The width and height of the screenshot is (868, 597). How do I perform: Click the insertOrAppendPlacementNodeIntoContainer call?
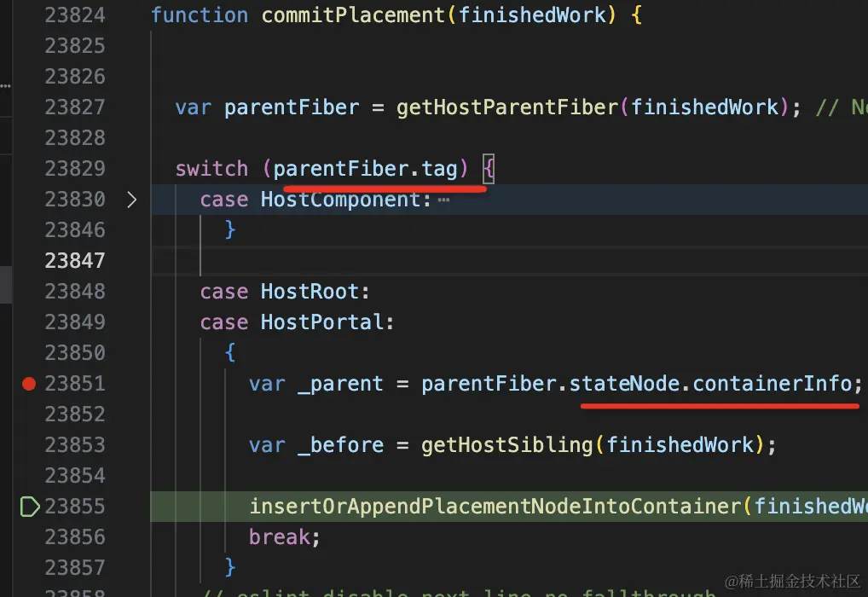pos(495,507)
